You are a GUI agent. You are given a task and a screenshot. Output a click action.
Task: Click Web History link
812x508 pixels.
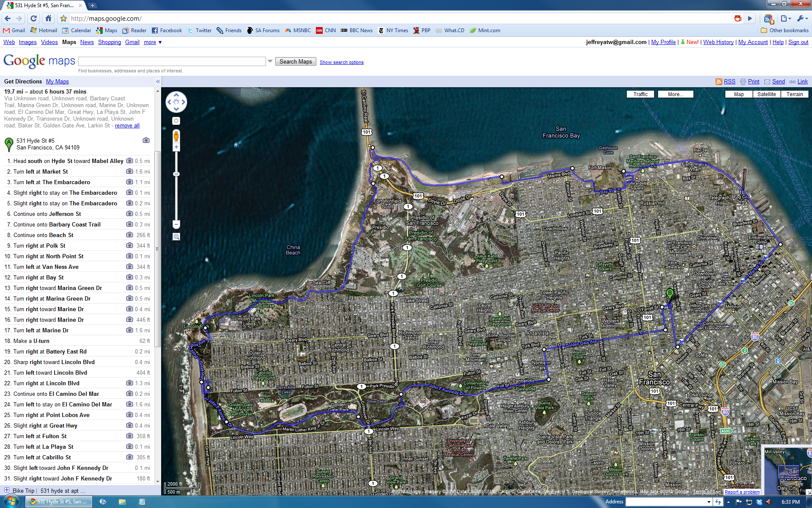click(718, 42)
